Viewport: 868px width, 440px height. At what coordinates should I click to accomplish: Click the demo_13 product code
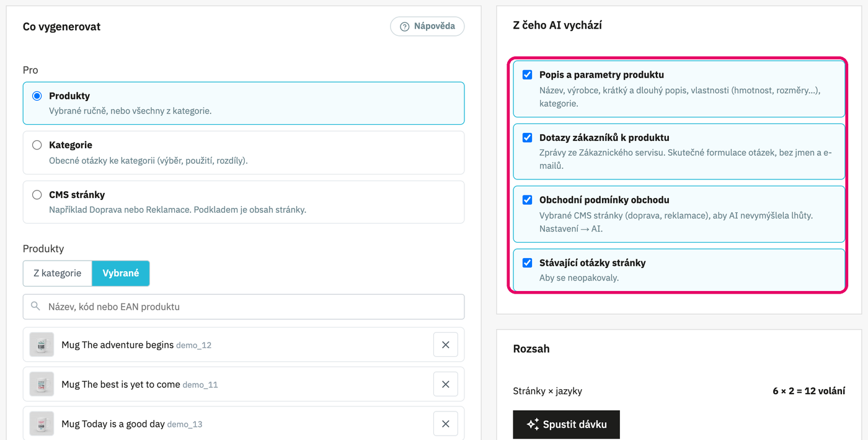point(185,424)
